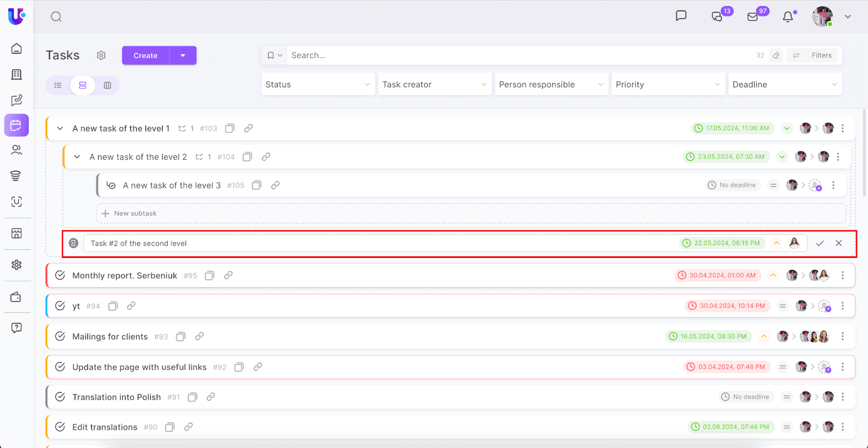Copy the 'Monthly report. Serbeniuk' task

click(x=209, y=276)
